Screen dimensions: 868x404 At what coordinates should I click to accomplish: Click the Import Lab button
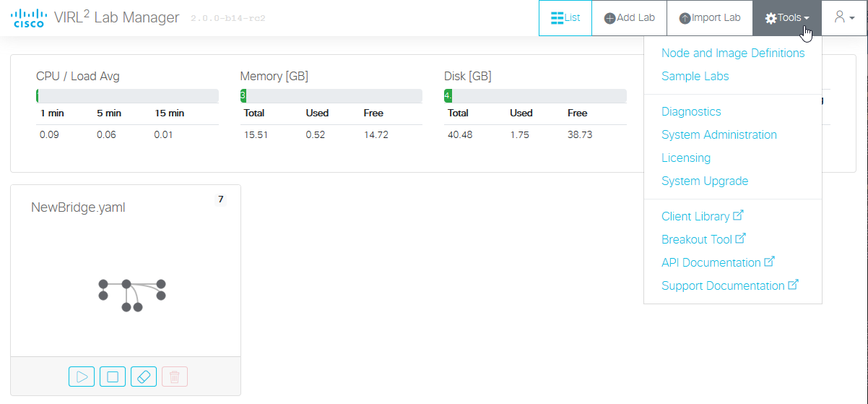coord(710,18)
